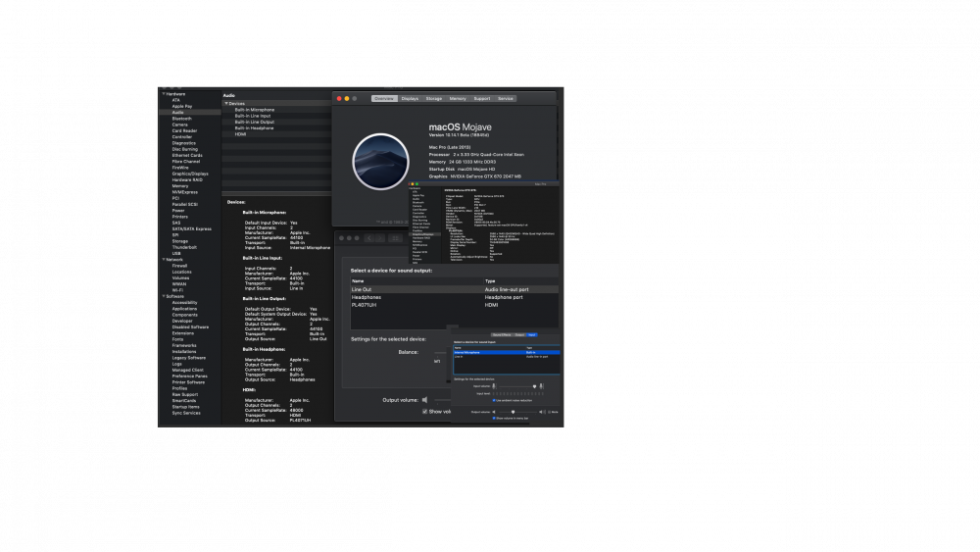The image size is (980, 552).
Task: Collapse the Hardware section
Action: coord(164,94)
